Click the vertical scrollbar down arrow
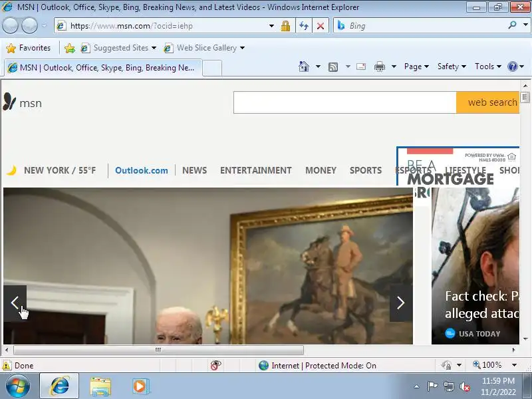Screen dimensions: 532x399 525,338
